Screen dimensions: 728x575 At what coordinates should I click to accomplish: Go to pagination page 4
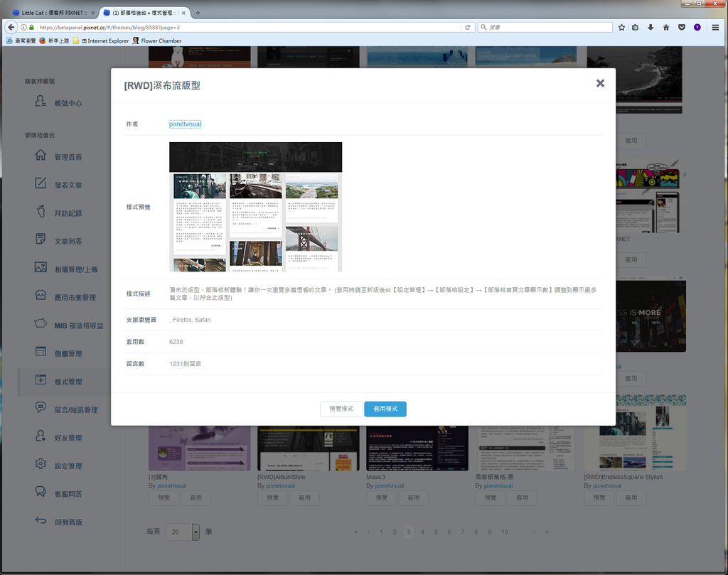(422, 532)
